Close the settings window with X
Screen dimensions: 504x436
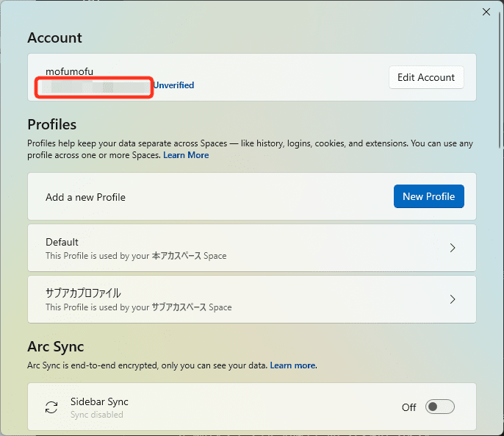pos(486,12)
